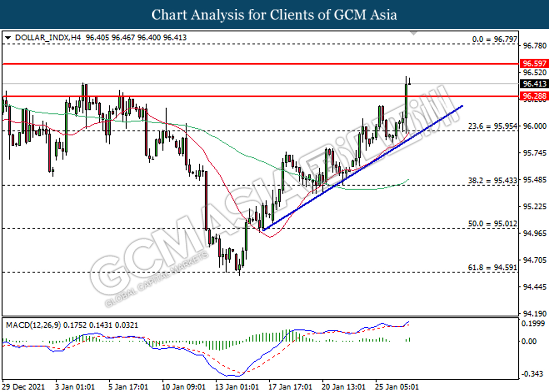549x392 pixels.
Task: Click the 10 Jan 09:01 time label
Action: point(183,387)
